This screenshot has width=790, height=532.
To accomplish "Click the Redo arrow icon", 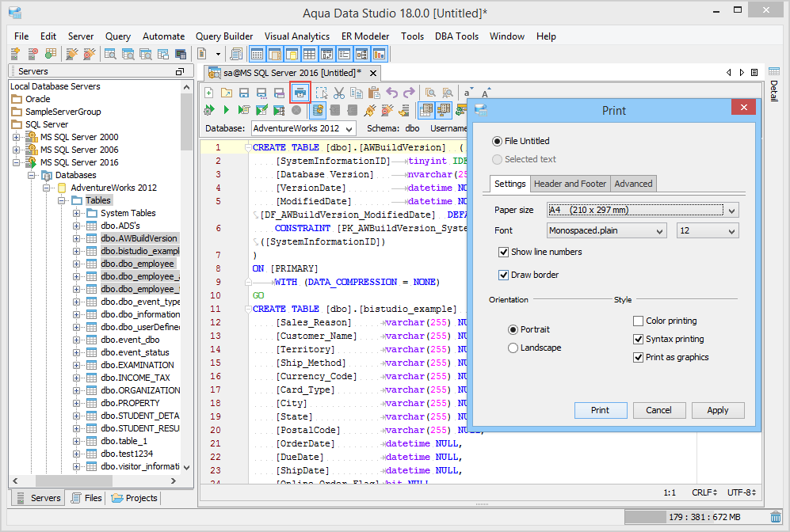I will point(409,93).
